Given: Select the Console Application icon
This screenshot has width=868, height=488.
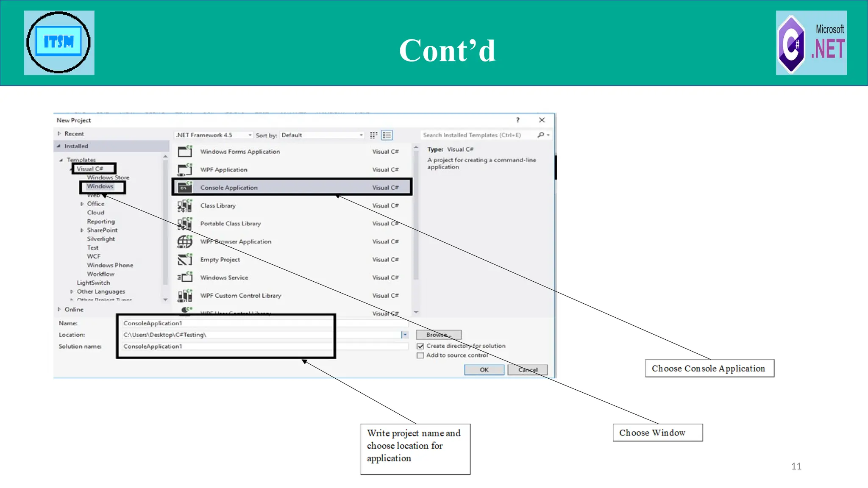Looking at the screenshot, I should pyautogui.click(x=185, y=187).
